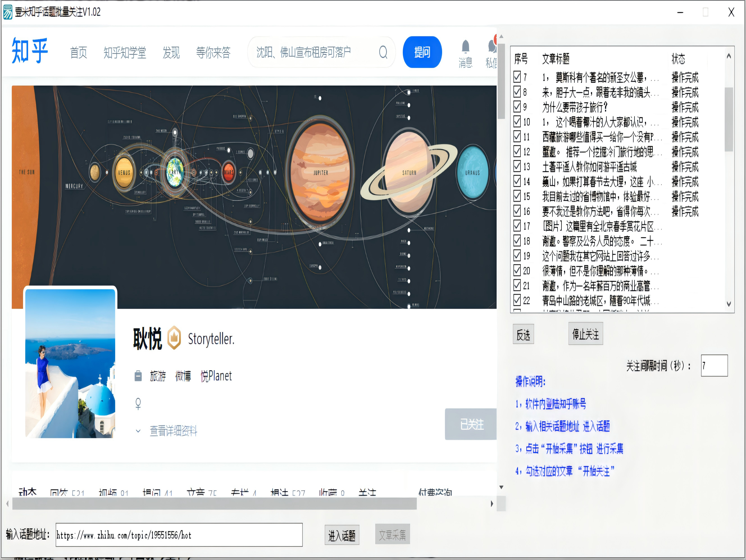Click the 查看详细资料 link
Viewport: 746px width, 560px height.
point(173,431)
